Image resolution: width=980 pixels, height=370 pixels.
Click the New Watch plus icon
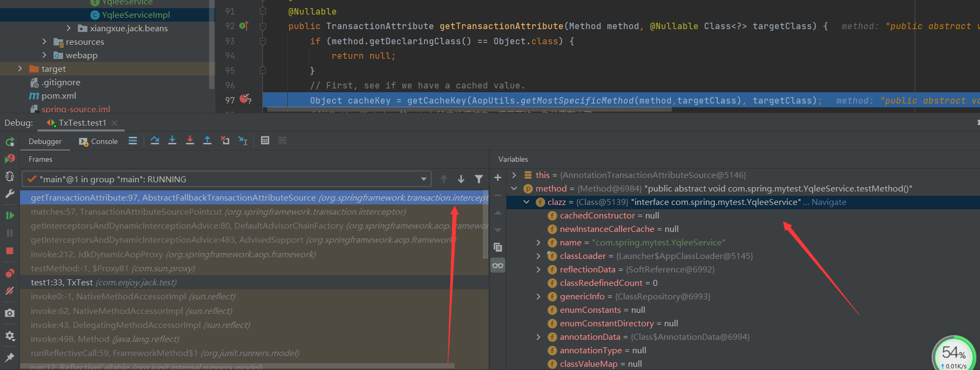point(498,177)
